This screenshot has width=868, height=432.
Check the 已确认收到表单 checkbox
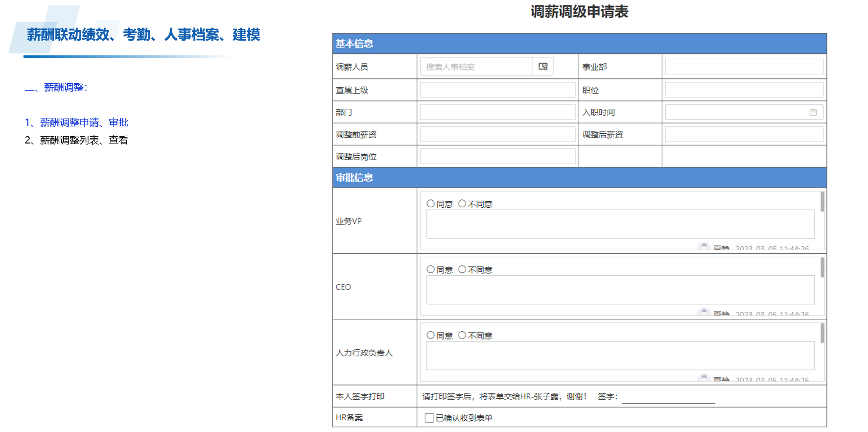[x=429, y=418]
